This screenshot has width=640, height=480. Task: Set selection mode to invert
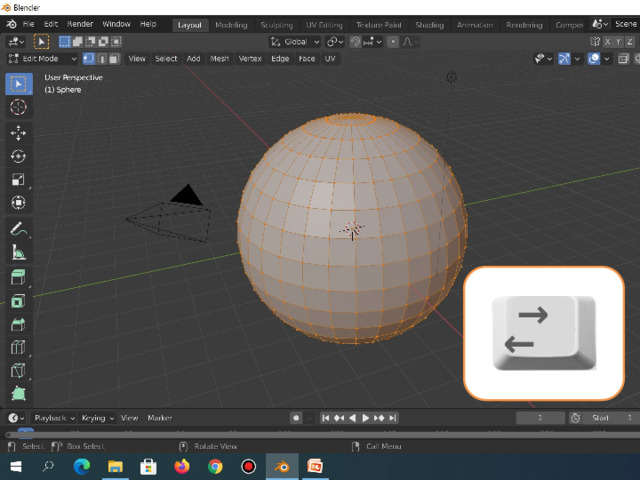[x=103, y=42]
